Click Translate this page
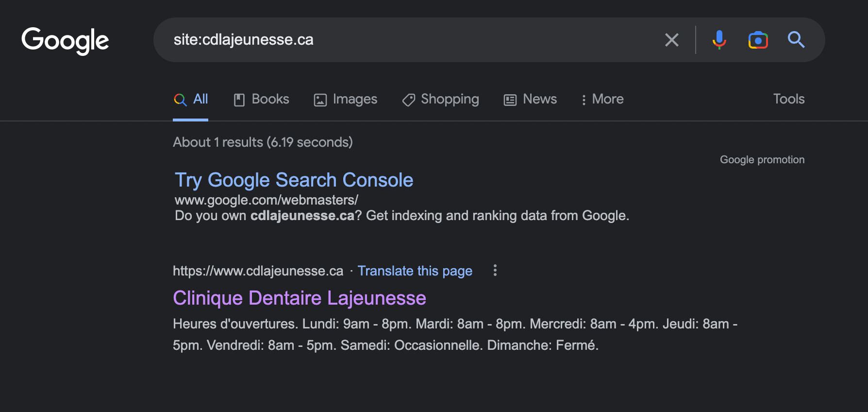The height and width of the screenshot is (412, 868). tap(415, 271)
